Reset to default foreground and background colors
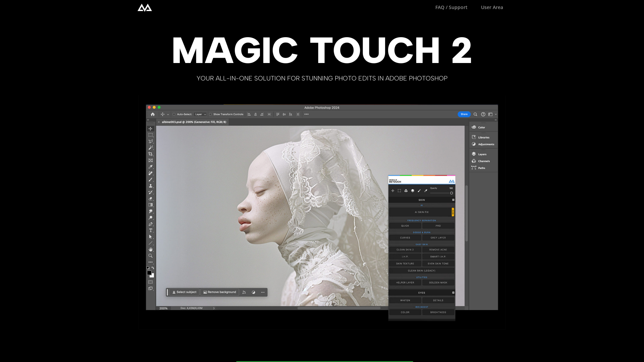Image resolution: width=644 pixels, height=362 pixels. [x=148, y=268]
